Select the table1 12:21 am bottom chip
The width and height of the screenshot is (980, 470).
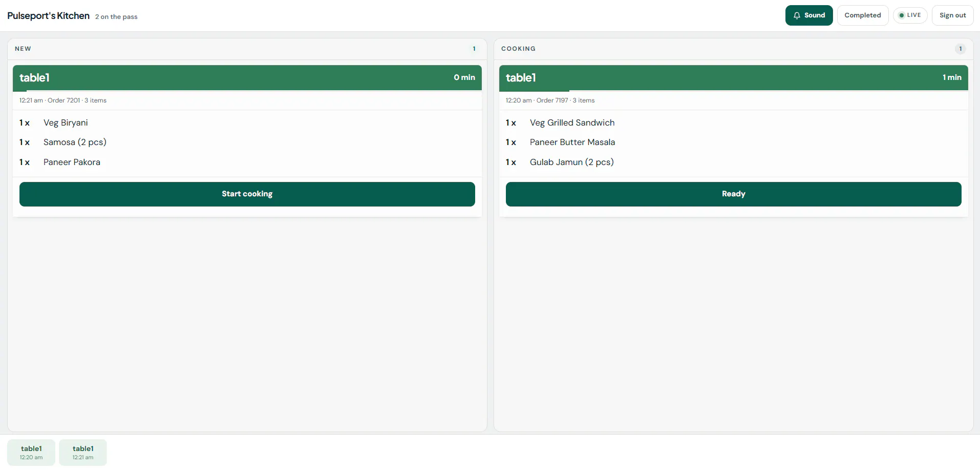pyautogui.click(x=83, y=453)
